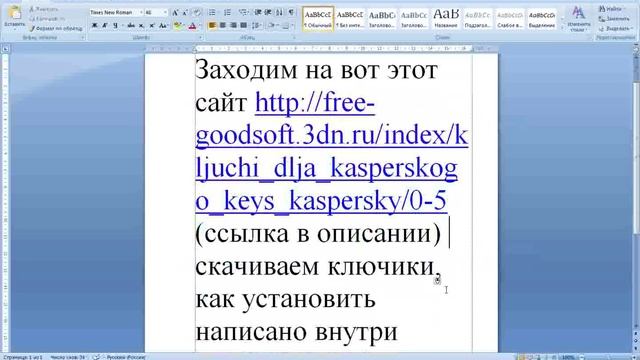
Task: Align text left
Action: click(x=212, y=26)
